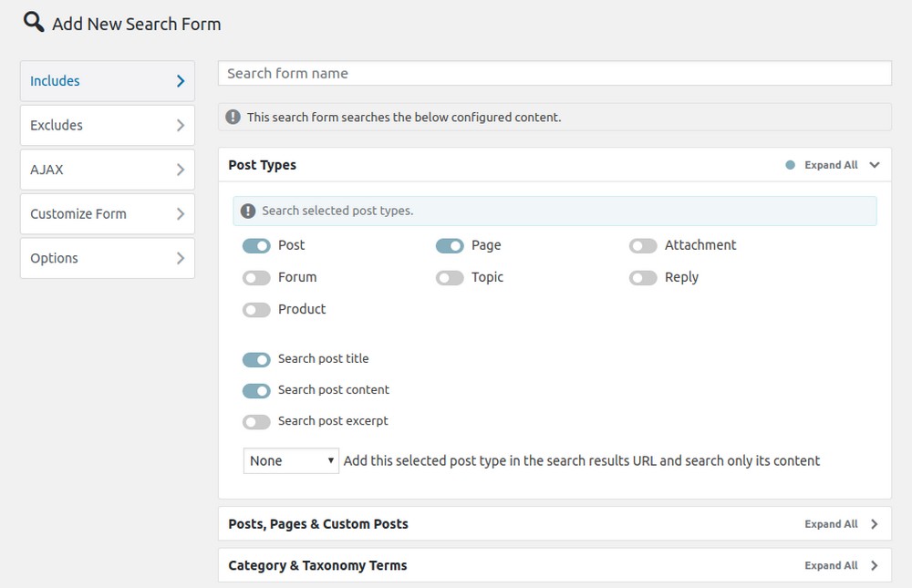
Task: Click the chevron arrow on the AJAX tab
Action: tap(181, 170)
